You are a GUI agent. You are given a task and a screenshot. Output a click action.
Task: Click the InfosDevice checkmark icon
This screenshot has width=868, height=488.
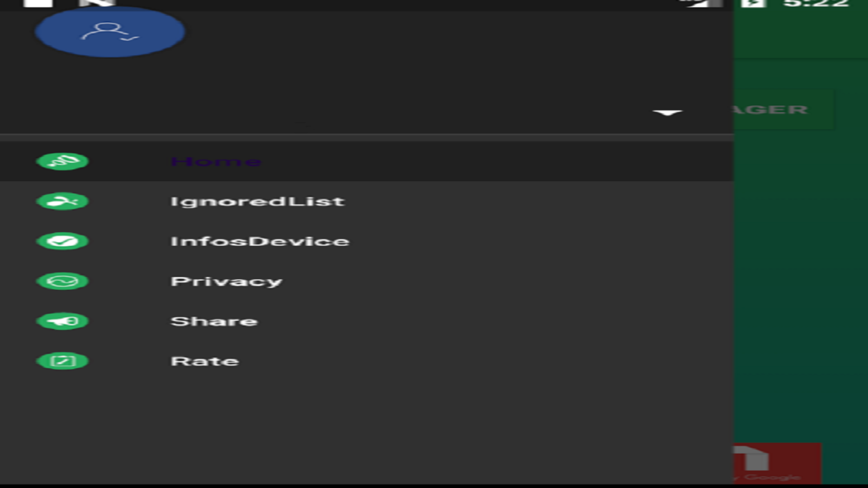(x=62, y=241)
